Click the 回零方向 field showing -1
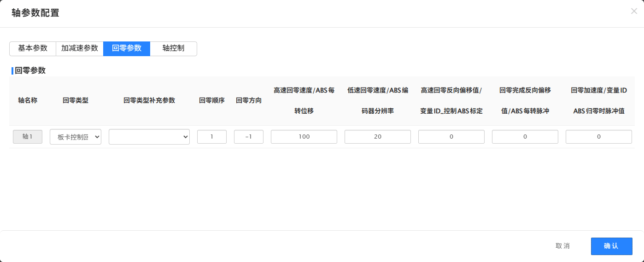This screenshot has width=644, height=262. [249, 137]
